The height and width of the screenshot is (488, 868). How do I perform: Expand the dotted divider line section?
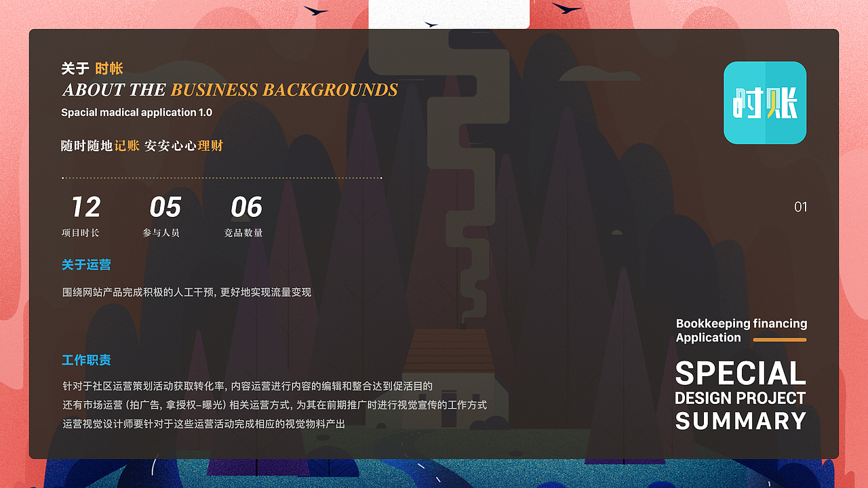(220, 177)
